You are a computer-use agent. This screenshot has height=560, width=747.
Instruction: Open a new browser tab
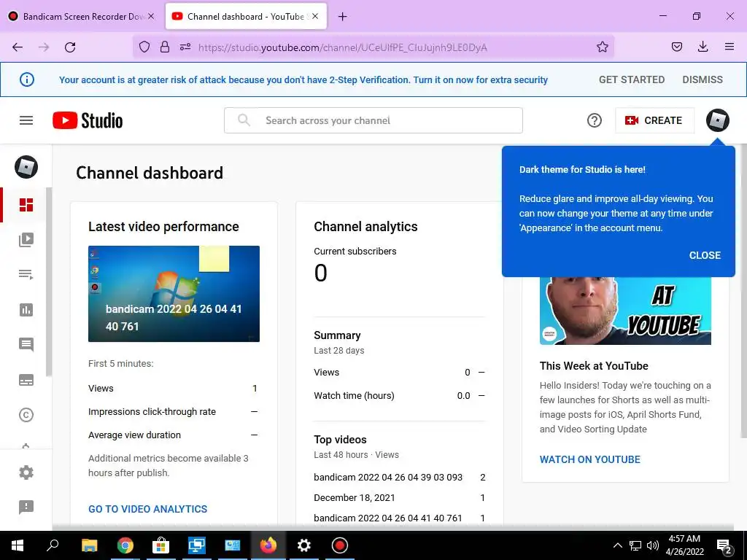tap(342, 17)
